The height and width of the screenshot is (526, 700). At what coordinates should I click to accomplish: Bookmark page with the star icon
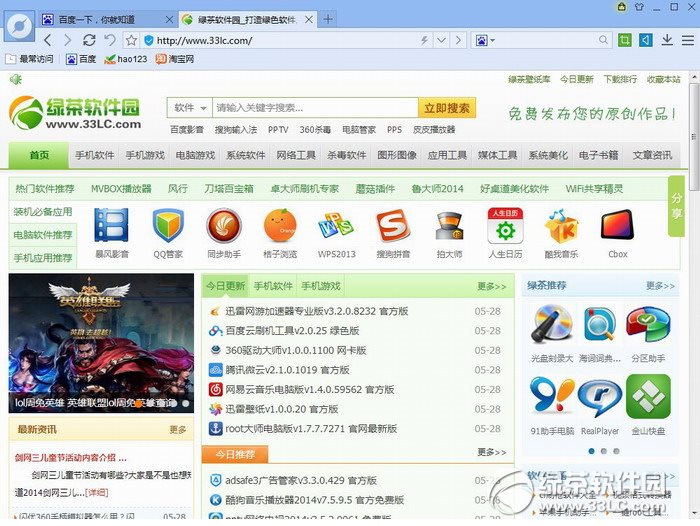pos(131,40)
